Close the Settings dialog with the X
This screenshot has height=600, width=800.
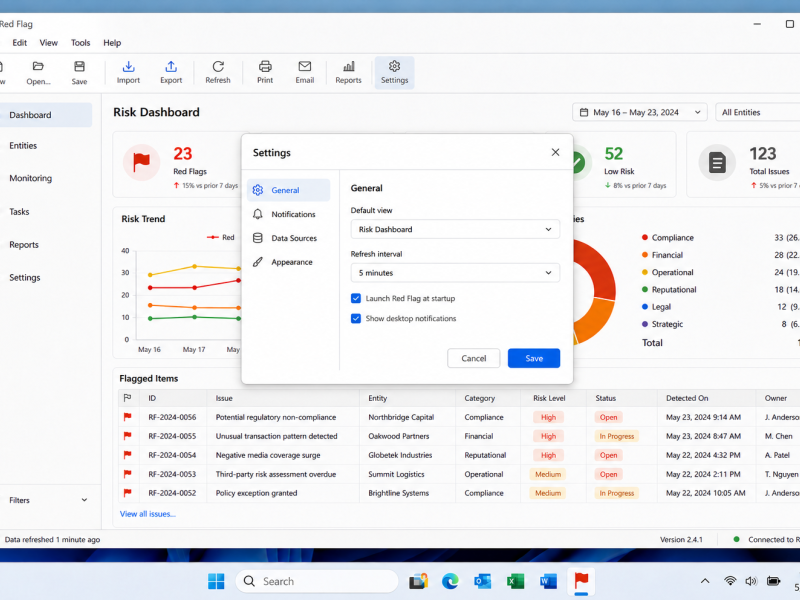click(556, 152)
